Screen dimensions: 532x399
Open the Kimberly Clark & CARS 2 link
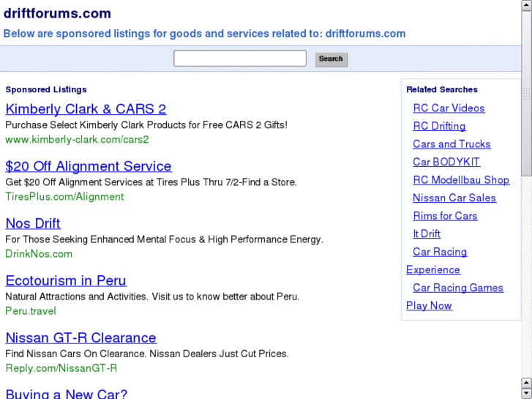coord(86,109)
